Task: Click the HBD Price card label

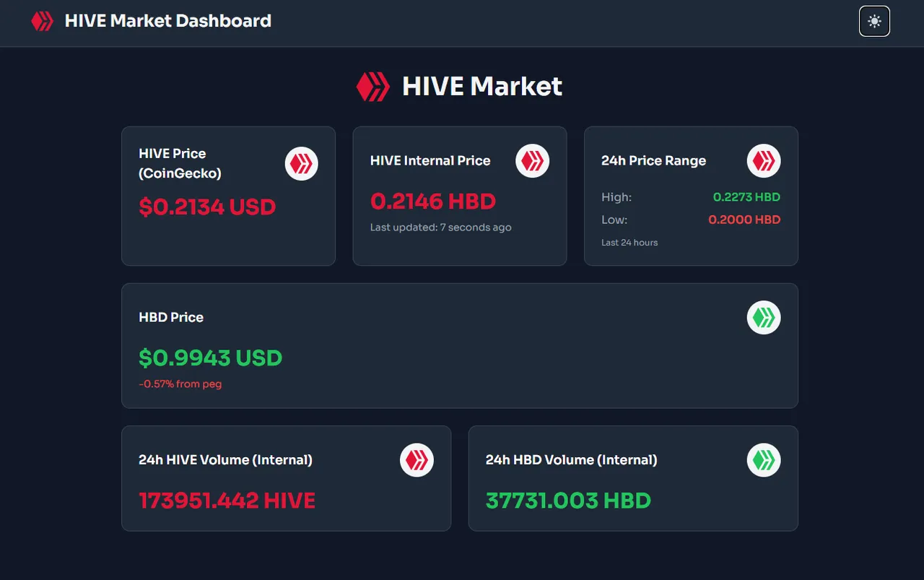Action: point(171,317)
